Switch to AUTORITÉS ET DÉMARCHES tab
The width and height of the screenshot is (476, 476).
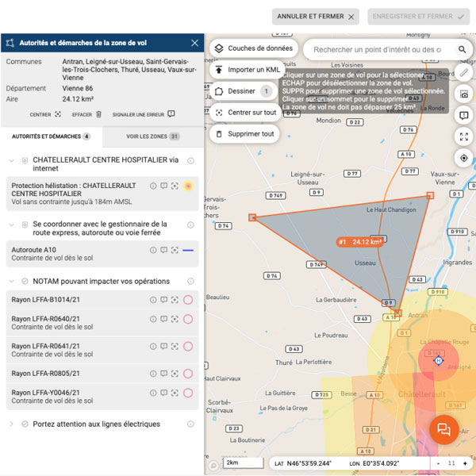coord(51,136)
